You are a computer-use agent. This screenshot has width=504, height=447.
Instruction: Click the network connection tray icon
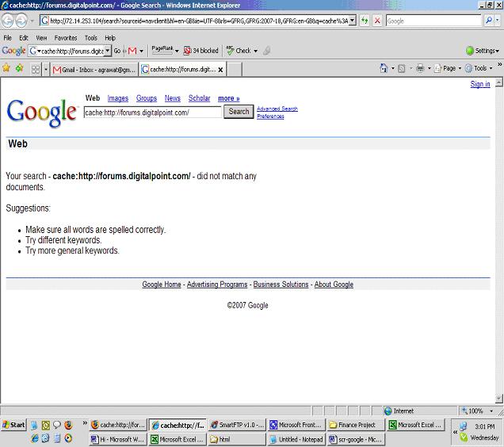(463, 426)
